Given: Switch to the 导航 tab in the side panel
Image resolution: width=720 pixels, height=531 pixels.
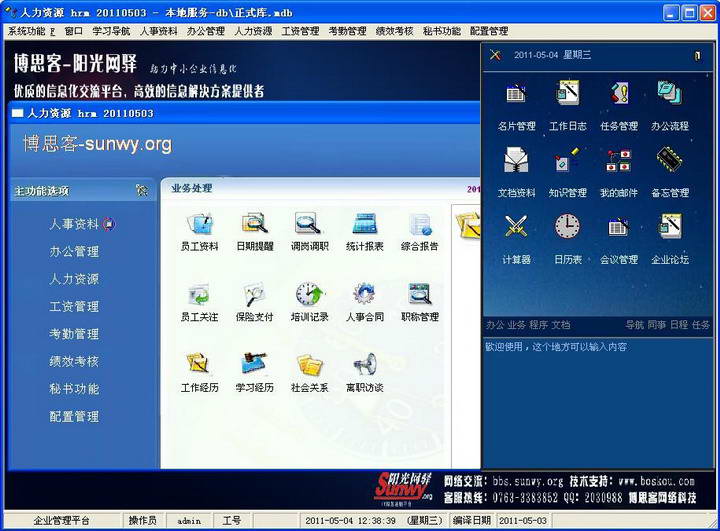Looking at the screenshot, I should (635, 325).
